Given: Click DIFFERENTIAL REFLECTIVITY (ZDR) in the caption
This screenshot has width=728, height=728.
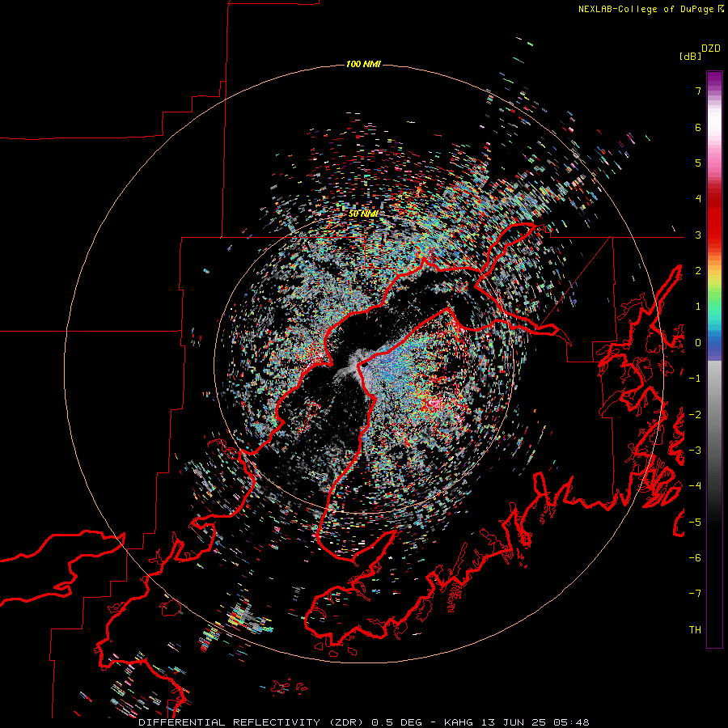Looking at the screenshot, I should coord(252,722).
